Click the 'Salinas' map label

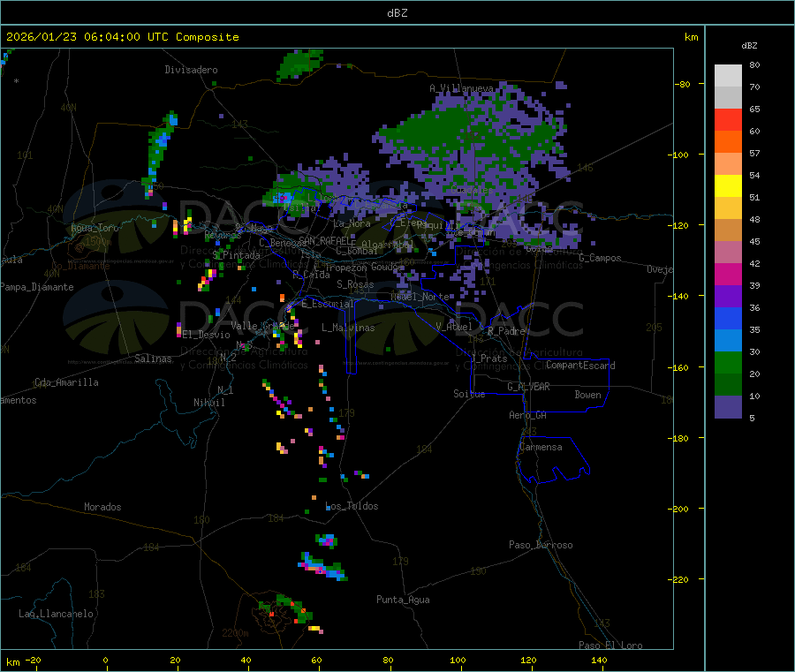[x=153, y=359]
